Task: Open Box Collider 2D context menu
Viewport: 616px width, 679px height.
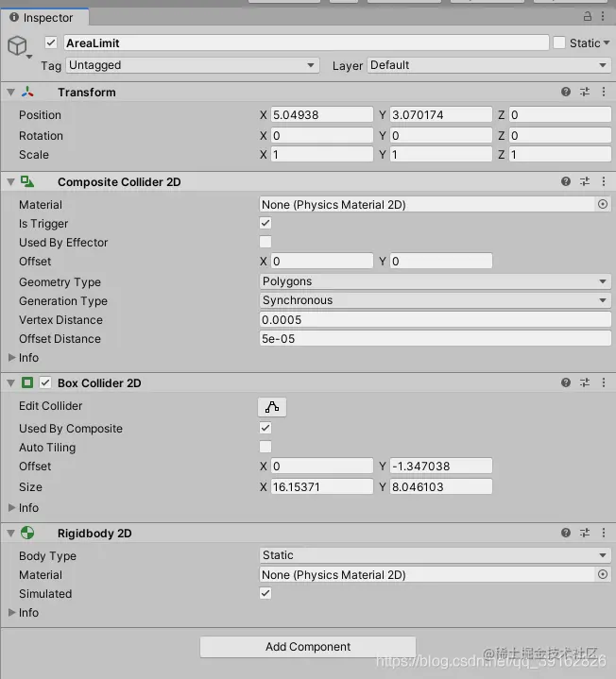Action: pyautogui.click(x=604, y=382)
